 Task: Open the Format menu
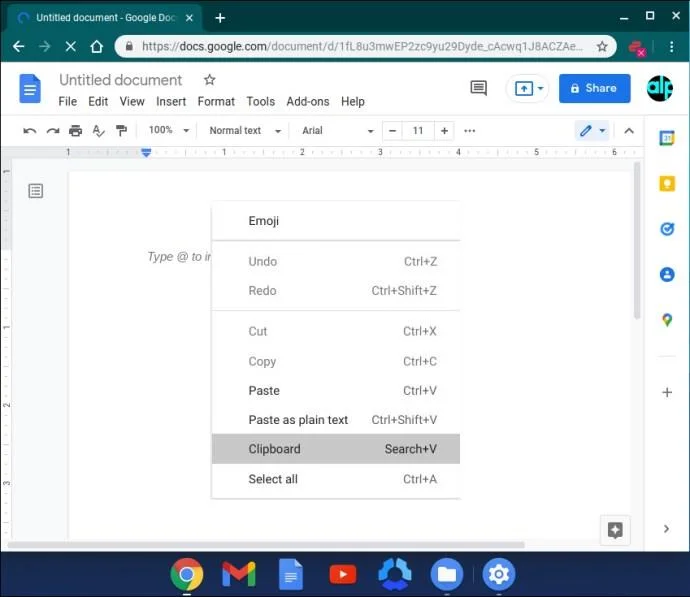[x=216, y=102]
